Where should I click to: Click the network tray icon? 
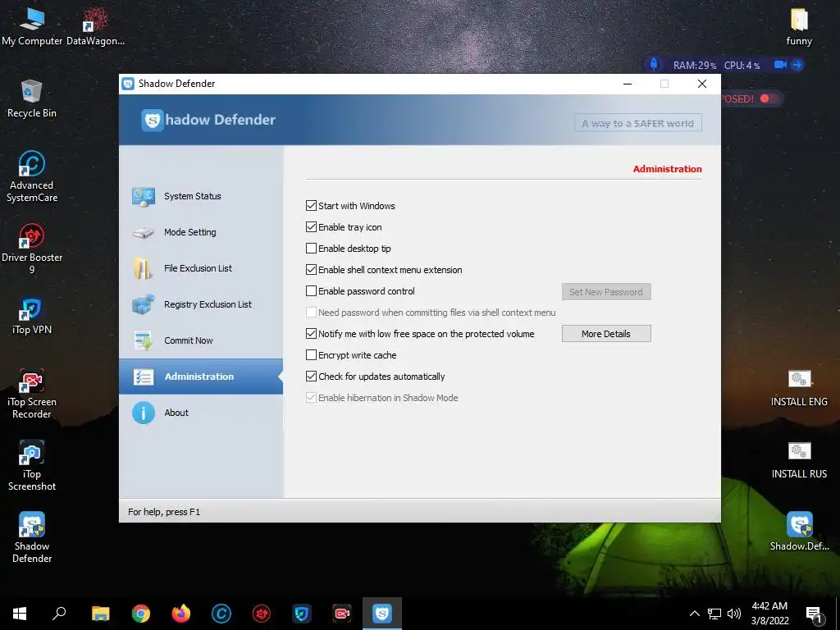pos(714,614)
